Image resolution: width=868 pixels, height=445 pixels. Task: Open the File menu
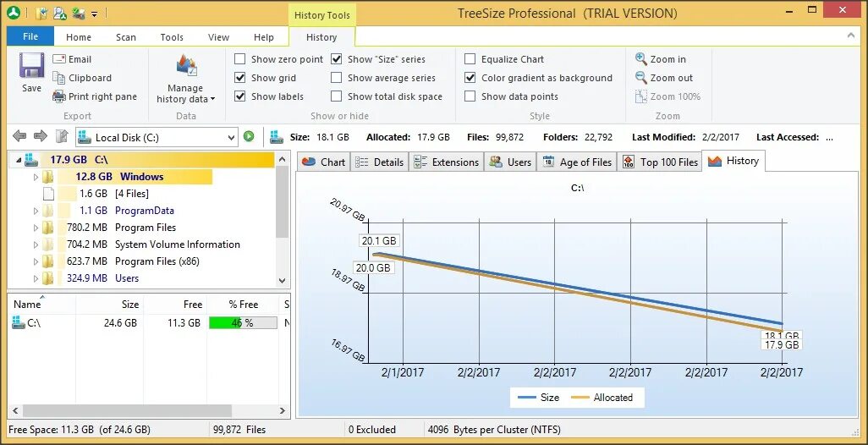(30, 36)
